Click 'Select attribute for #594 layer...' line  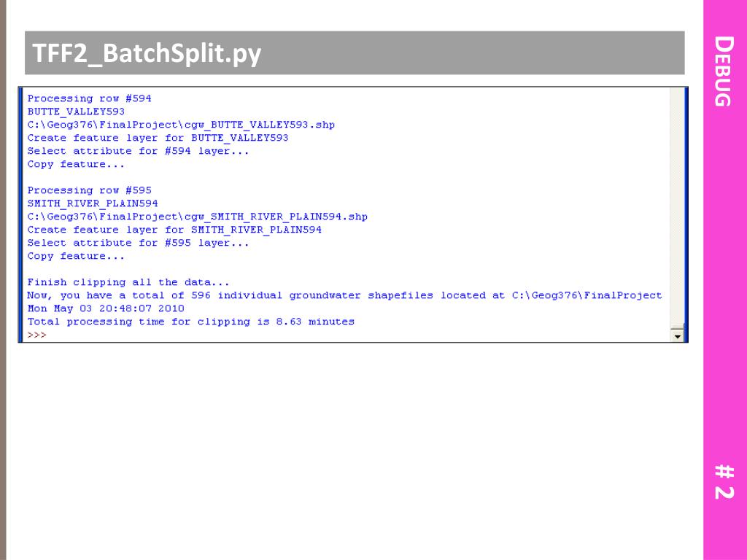138,151
